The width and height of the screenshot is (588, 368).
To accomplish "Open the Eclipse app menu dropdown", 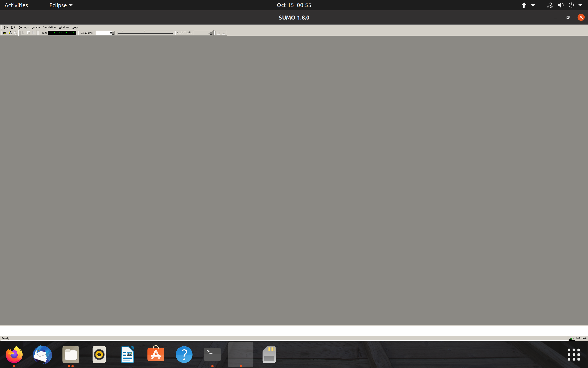I will click(x=61, y=5).
